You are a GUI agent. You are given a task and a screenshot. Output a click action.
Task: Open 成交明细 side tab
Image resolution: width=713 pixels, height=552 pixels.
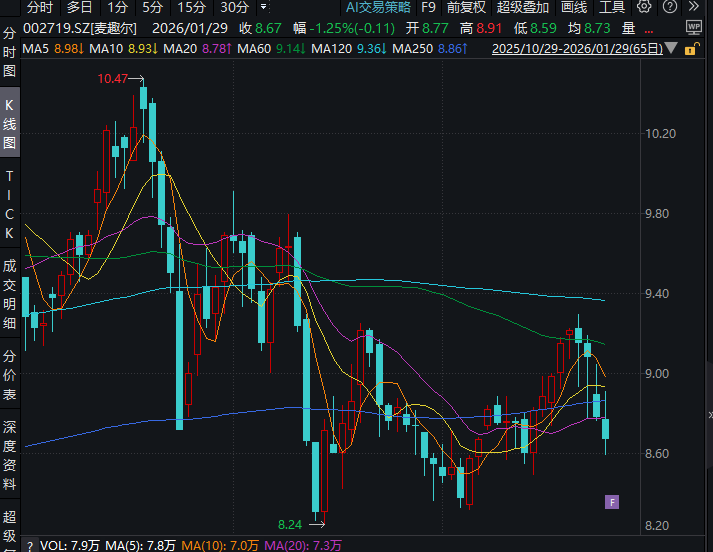tap(10, 294)
